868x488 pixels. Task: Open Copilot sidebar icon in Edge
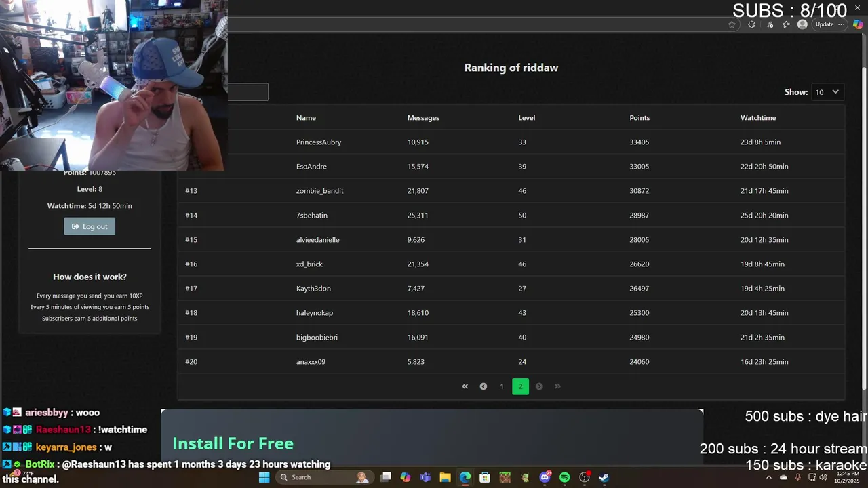[858, 24]
